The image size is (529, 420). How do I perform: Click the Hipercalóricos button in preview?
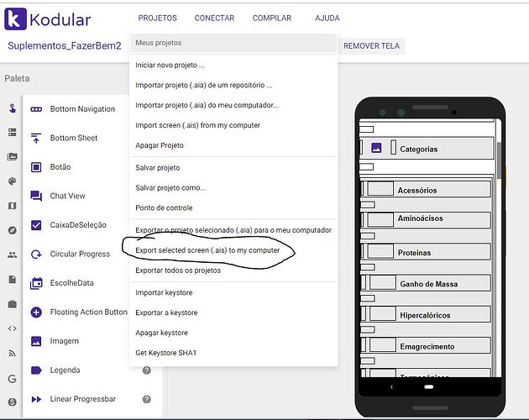coord(426,314)
